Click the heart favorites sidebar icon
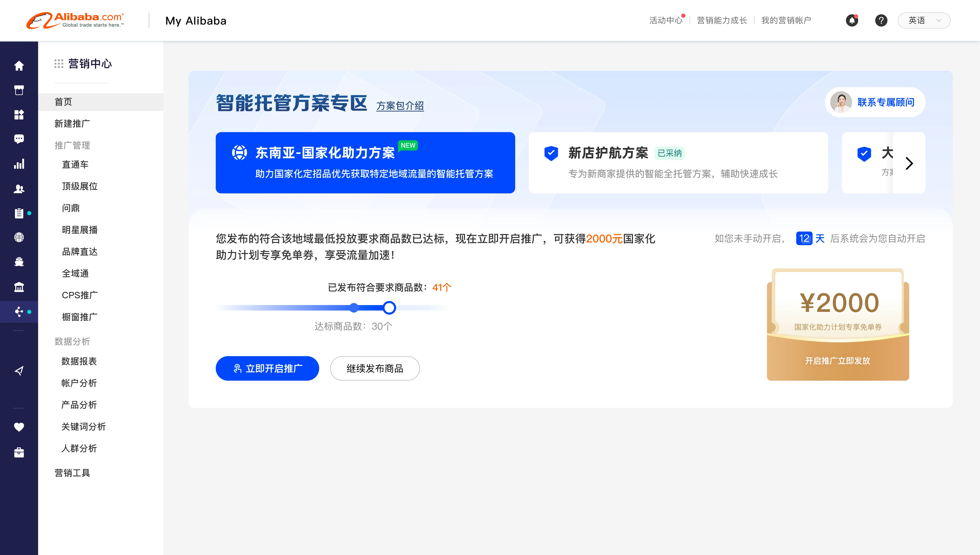 click(x=19, y=427)
